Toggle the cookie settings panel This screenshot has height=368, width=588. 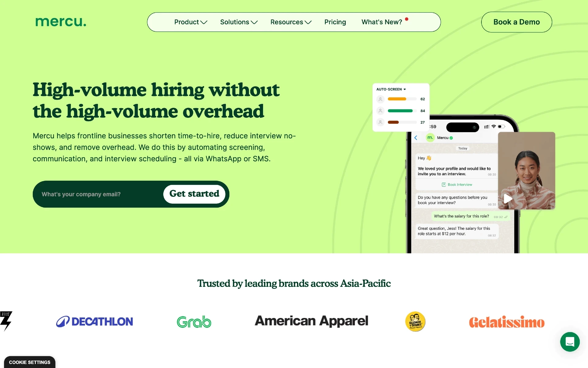click(29, 362)
